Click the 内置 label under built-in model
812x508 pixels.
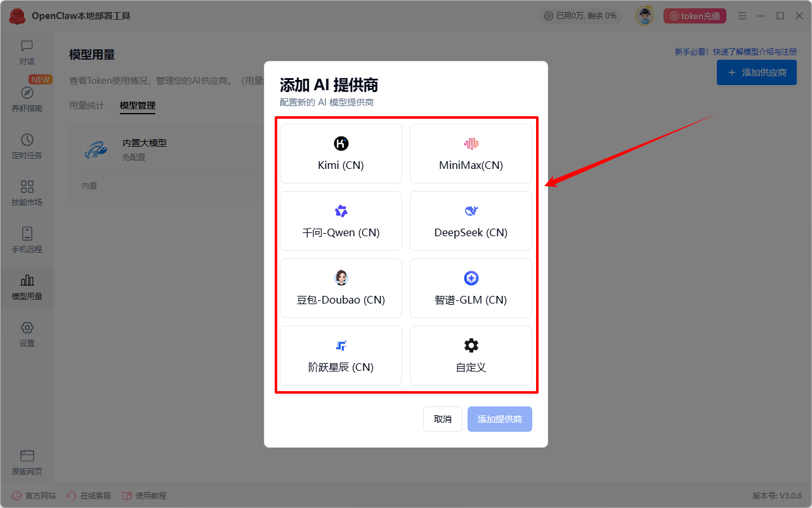(x=89, y=186)
